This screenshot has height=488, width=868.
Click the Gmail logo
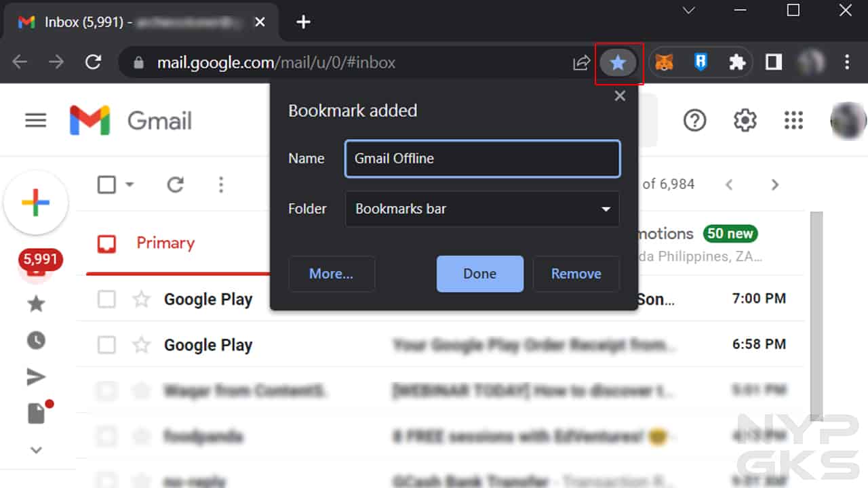pos(130,121)
